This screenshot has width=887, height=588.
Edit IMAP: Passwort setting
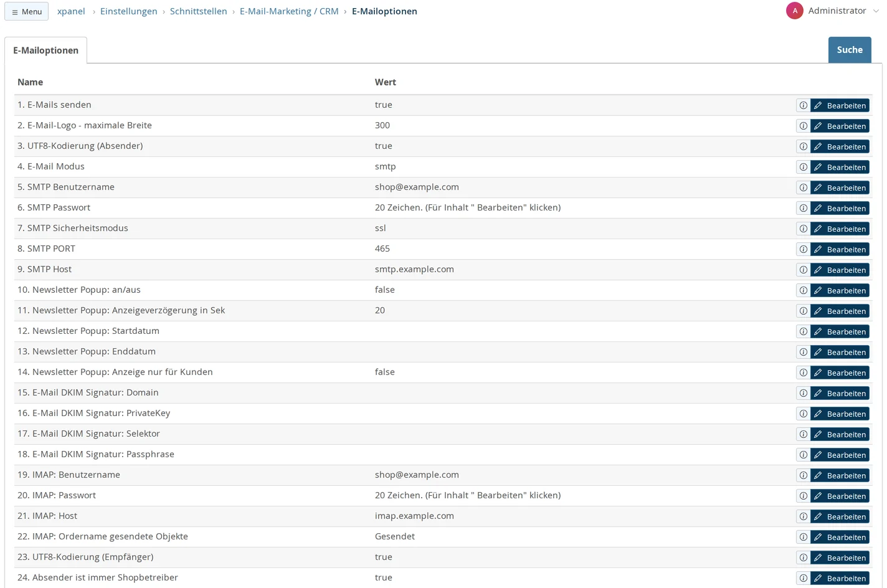pos(840,496)
